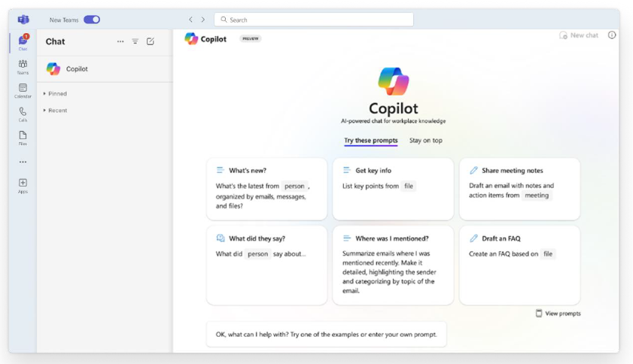Select the Try these prompts tab
The height and width of the screenshot is (364, 633).
tap(370, 141)
